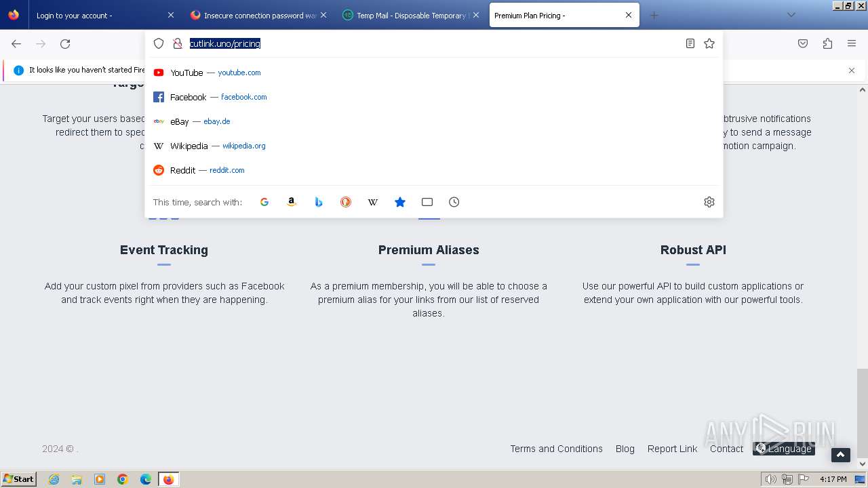Select the YouTube suggestion

pos(434,73)
